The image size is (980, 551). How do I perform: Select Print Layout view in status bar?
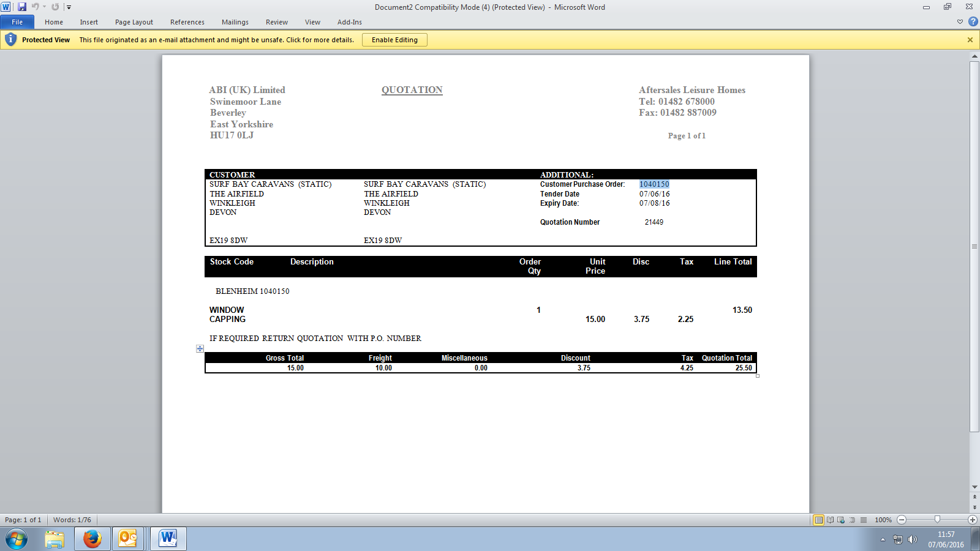pos(818,520)
